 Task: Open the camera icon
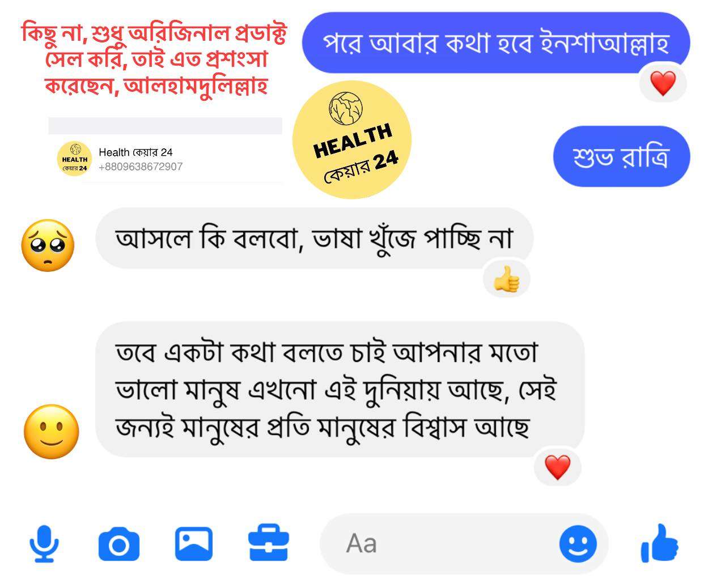point(118,544)
